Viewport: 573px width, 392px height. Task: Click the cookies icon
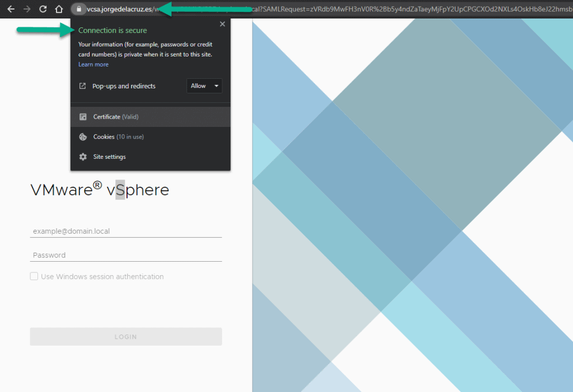pos(83,136)
